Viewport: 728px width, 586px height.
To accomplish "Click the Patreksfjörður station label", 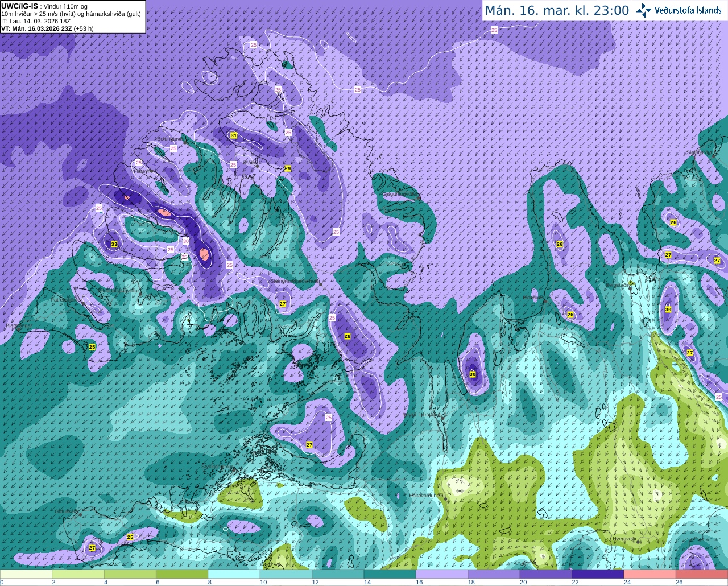I will [66, 300].
